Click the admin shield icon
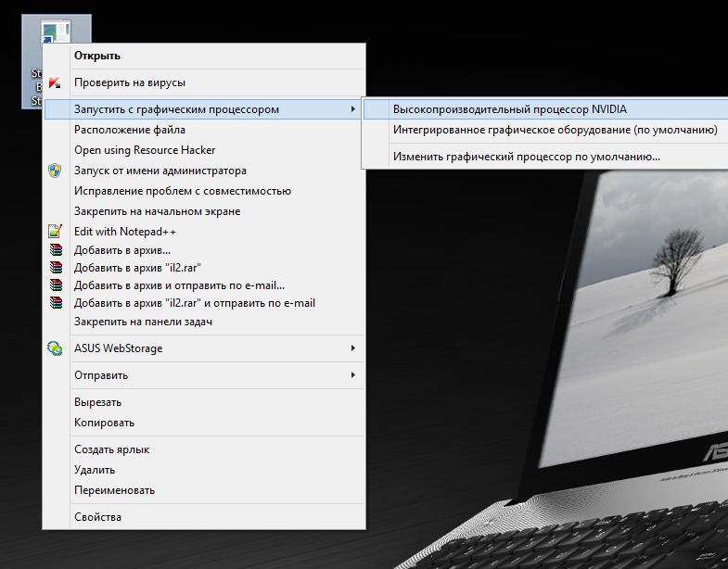 pos(55,171)
